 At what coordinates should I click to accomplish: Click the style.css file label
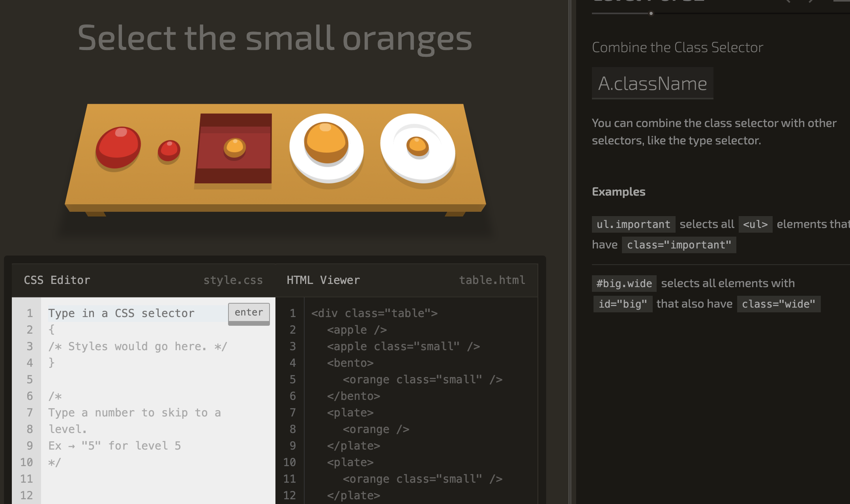click(x=233, y=280)
